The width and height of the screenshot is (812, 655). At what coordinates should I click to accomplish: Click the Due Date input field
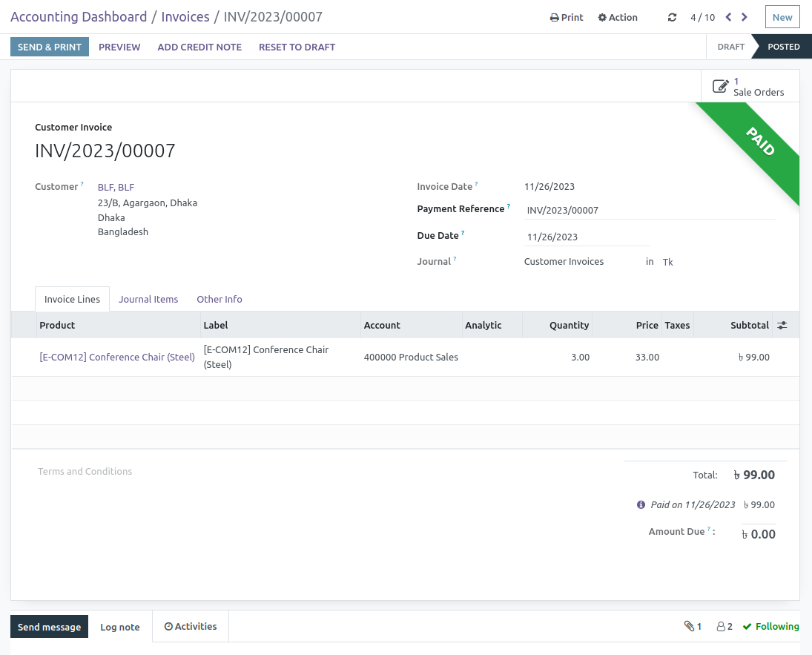point(586,235)
